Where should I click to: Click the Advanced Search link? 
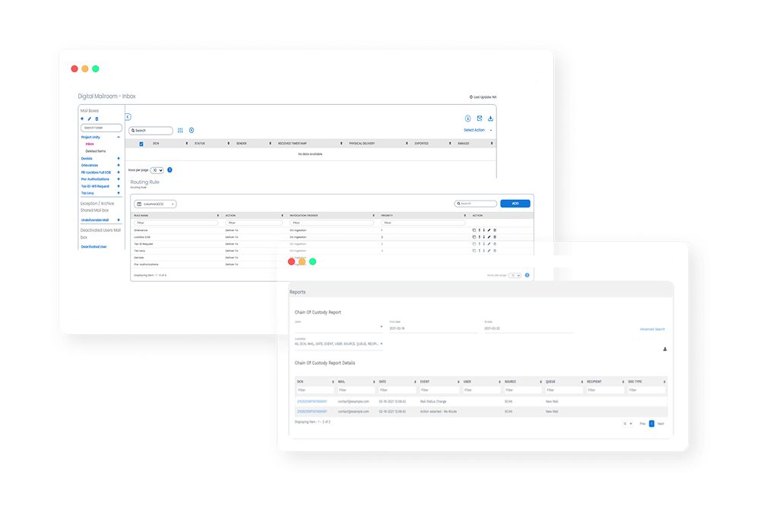[x=652, y=329]
